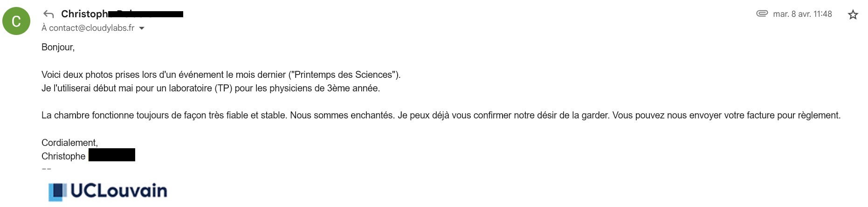Viewport: 868px width, 207px height.
Task: Click the UCLouvain signature wordmark text
Action: 118,191
